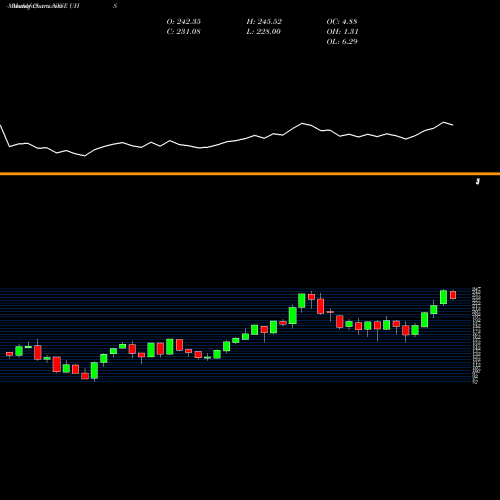The image size is (500, 500).
Task: Select the high value H: 245.52
Action: click(x=264, y=22)
